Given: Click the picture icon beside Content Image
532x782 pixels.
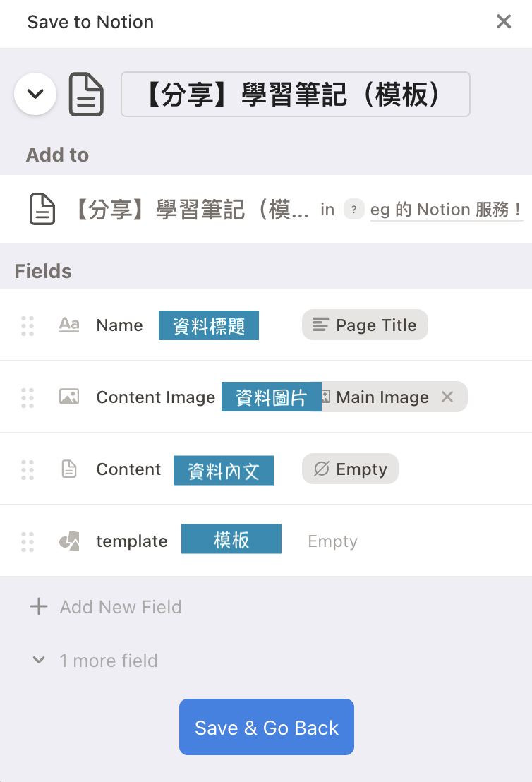Looking at the screenshot, I should tap(68, 397).
